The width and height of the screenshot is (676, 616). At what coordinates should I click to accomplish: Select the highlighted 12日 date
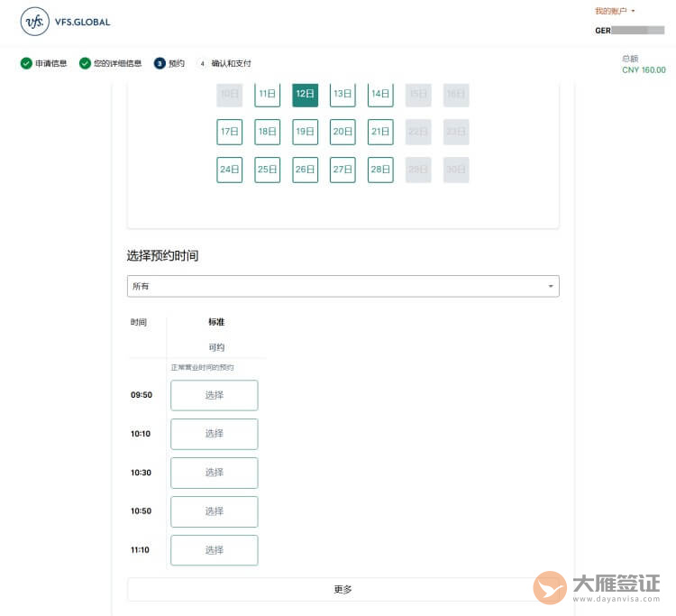coord(306,94)
